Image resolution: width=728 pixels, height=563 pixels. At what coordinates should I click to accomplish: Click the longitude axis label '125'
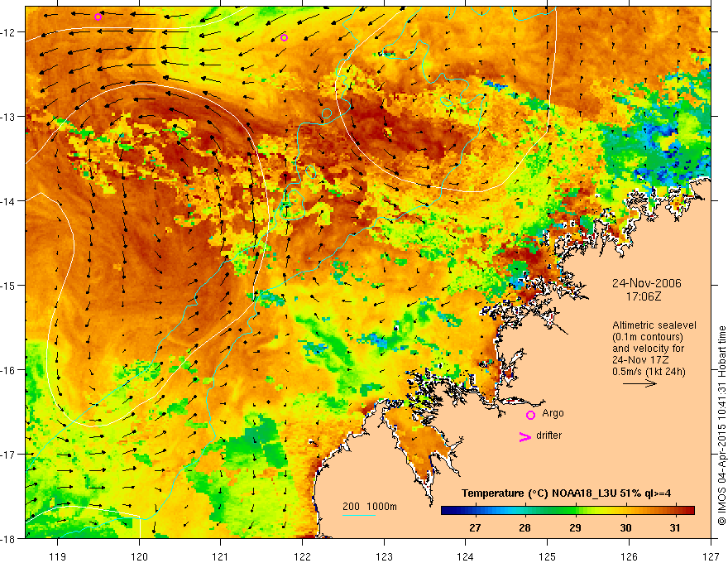pos(548,556)
